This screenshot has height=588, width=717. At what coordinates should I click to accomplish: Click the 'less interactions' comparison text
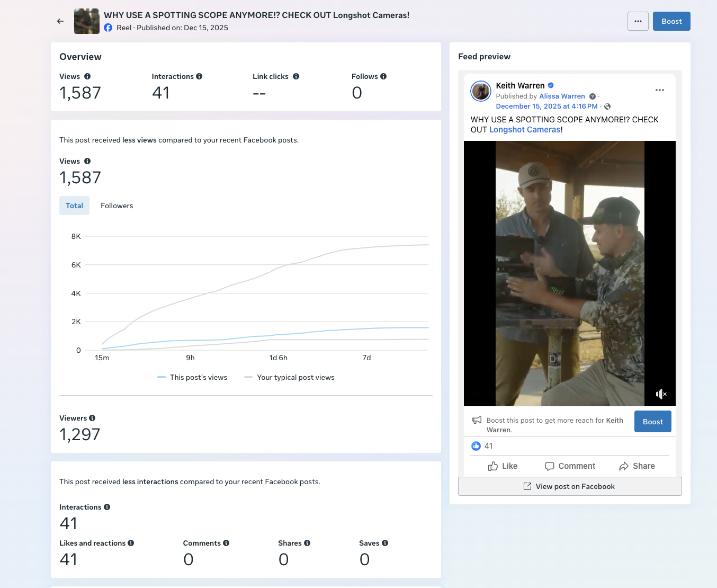(150, 482)
